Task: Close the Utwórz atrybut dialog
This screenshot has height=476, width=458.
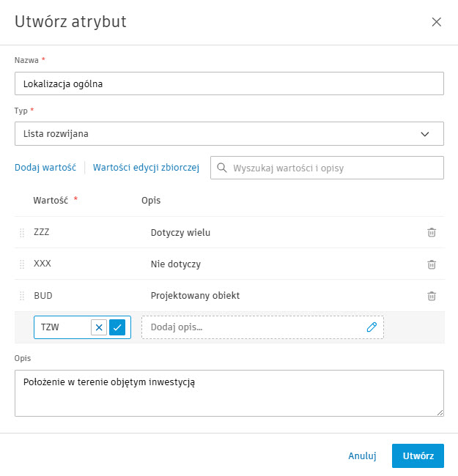Action: point(437,22)
